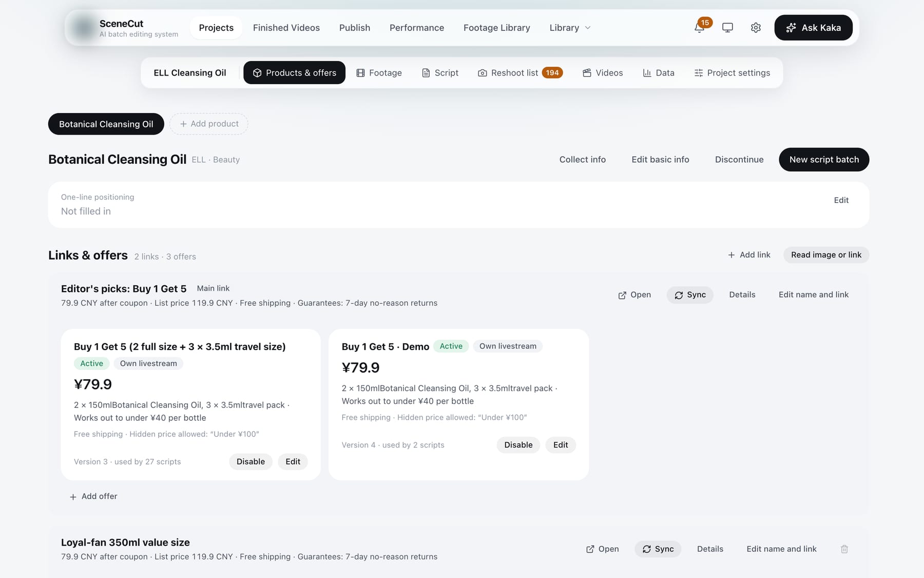
Task: Click Edit basic info
Action: click(660, 160)
